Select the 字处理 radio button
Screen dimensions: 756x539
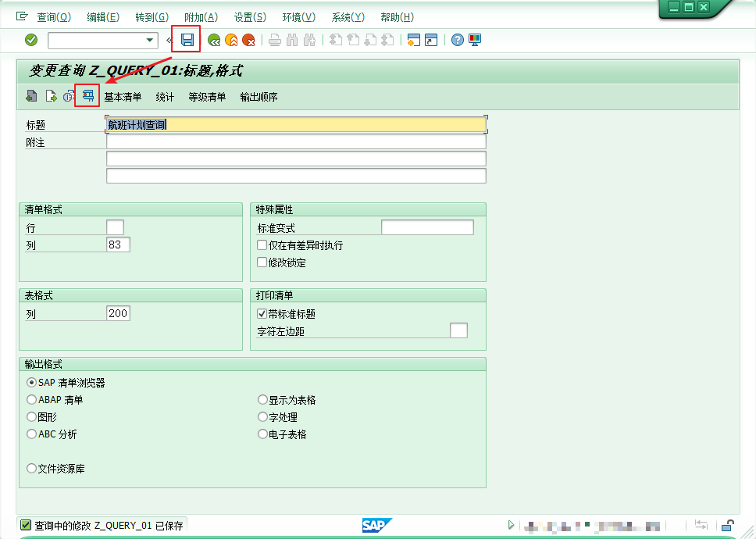[x=262, y=416]
